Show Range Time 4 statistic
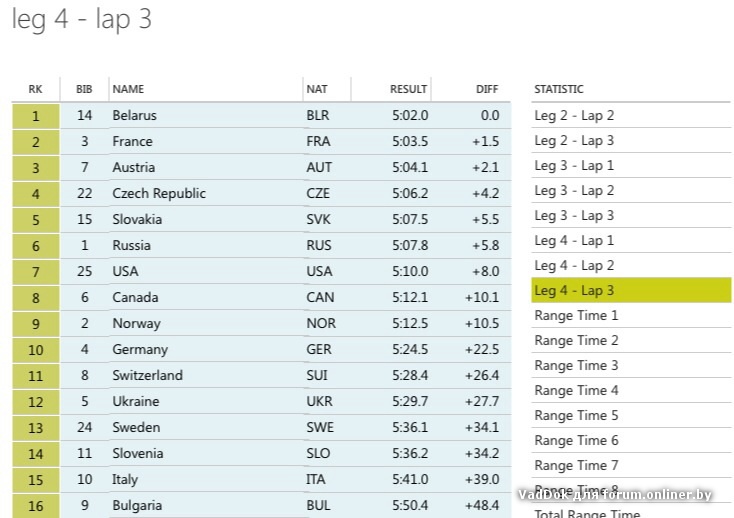Image resolution: width=734 pixels, height=518 pixels. pyautogui.click(x=577, y=391)
